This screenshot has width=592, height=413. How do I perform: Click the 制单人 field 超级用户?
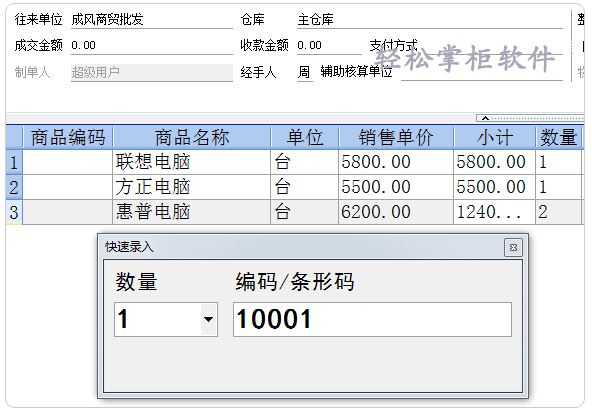click(152, 72)
